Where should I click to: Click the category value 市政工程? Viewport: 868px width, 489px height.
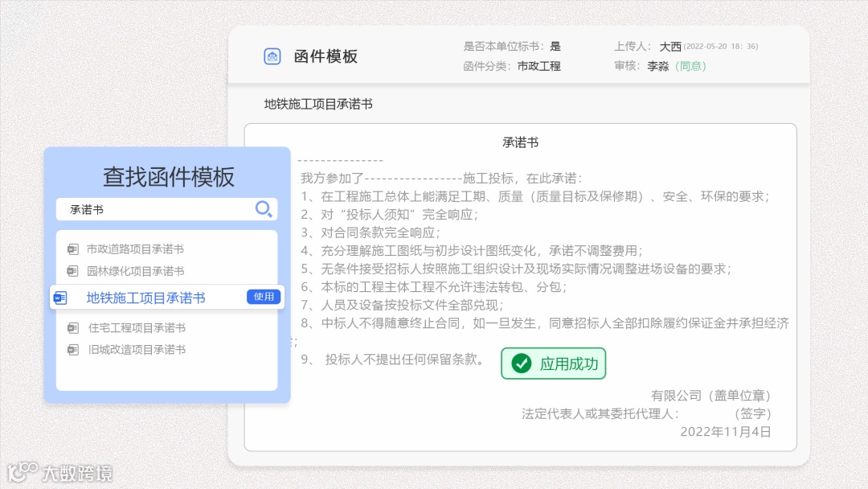click(539, 67)
